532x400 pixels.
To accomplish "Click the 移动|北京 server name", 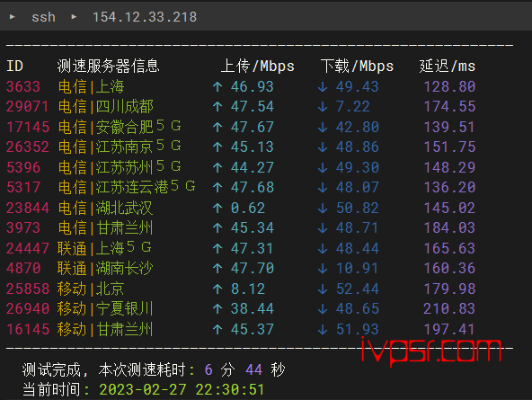I will (91, 289).
